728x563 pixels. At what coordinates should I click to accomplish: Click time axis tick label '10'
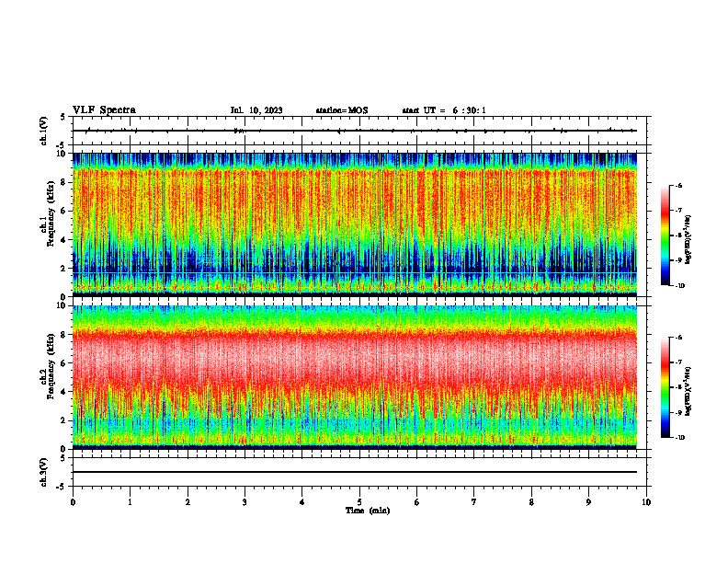click(646, 502)
